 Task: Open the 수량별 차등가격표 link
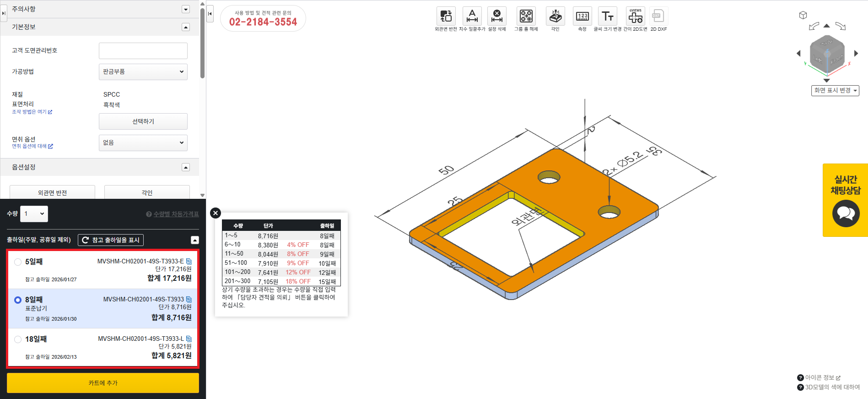point(176,214)
